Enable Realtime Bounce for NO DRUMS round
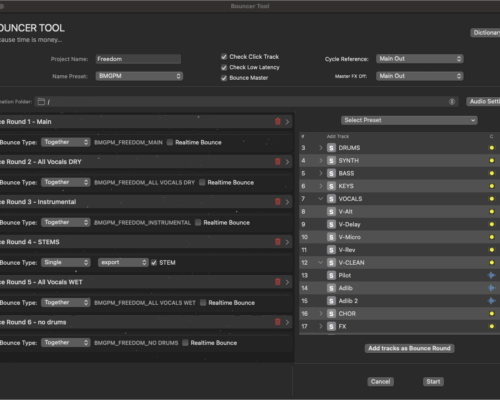Viewport: 500px width, 400px height. [185, 343]
